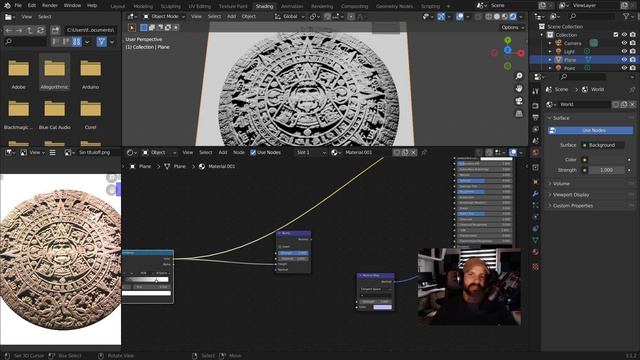Go to parent directory in file browser
The image size is (640, 360).
[x=29, y=30]
